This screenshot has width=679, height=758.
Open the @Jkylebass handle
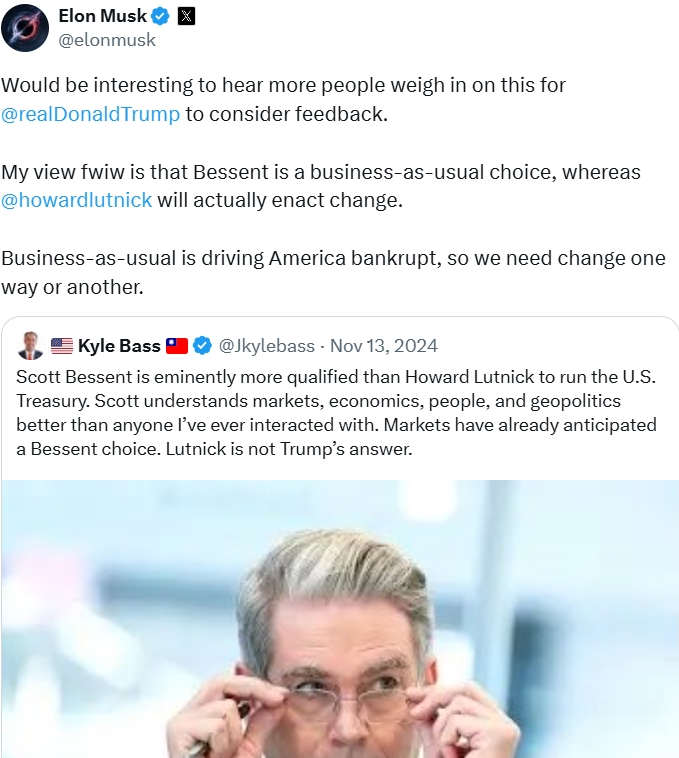coord(266,346)
